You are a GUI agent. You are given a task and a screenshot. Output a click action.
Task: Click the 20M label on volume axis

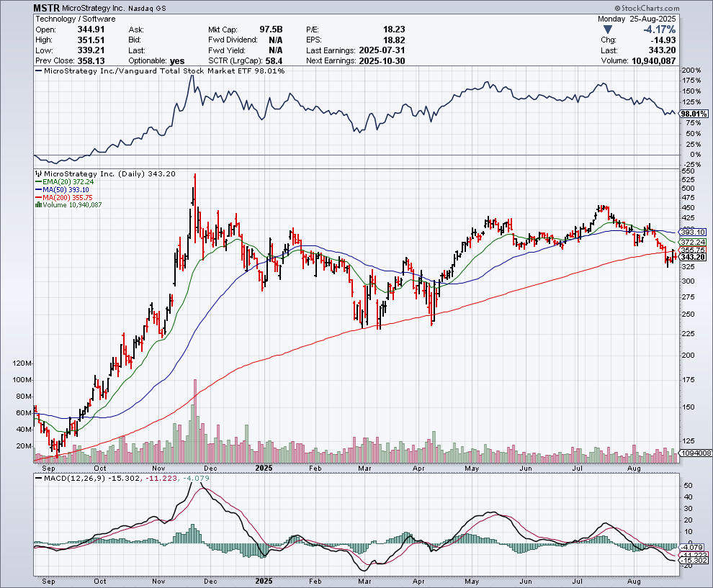point(24,445)
